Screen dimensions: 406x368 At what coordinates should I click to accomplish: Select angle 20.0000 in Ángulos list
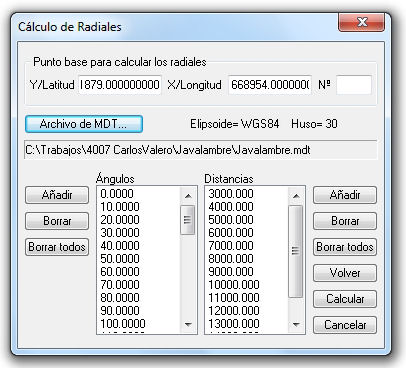[139, 220]
